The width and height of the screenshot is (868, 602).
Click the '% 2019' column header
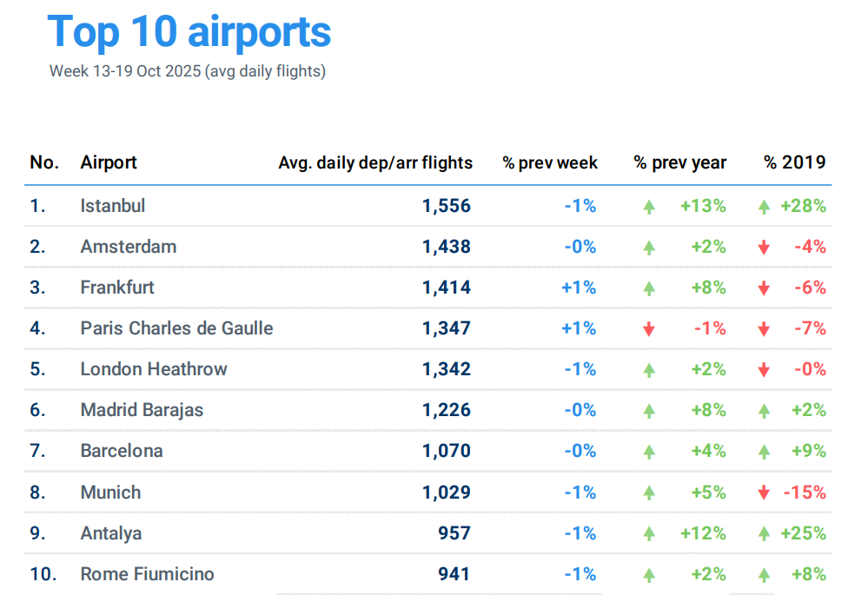794,162
